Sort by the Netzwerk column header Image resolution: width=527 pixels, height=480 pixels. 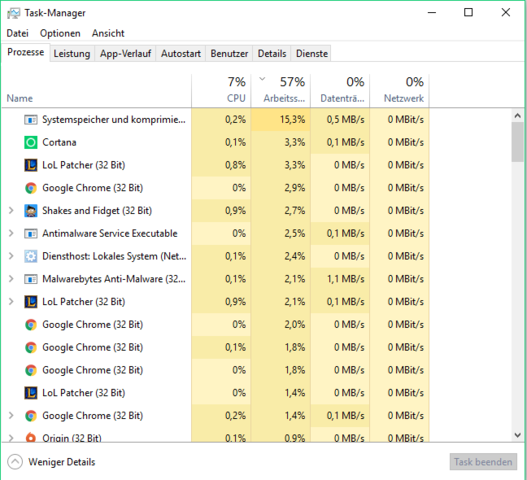[x=399, y=91]
